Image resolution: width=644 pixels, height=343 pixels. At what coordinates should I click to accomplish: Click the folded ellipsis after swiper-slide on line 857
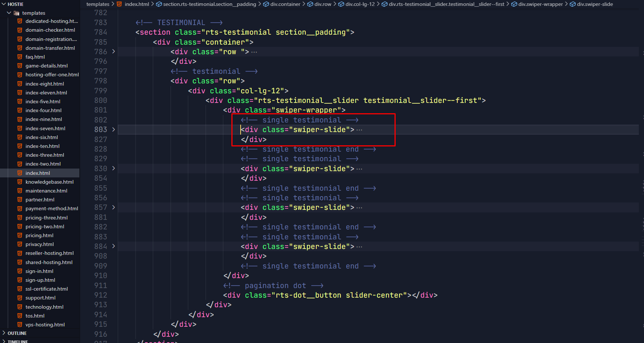pos(359,208)
